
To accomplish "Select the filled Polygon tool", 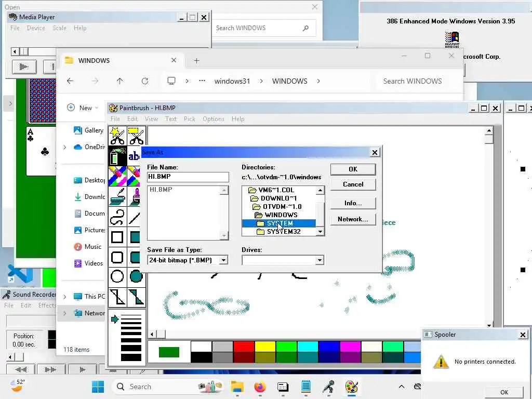I will point(137,297).
